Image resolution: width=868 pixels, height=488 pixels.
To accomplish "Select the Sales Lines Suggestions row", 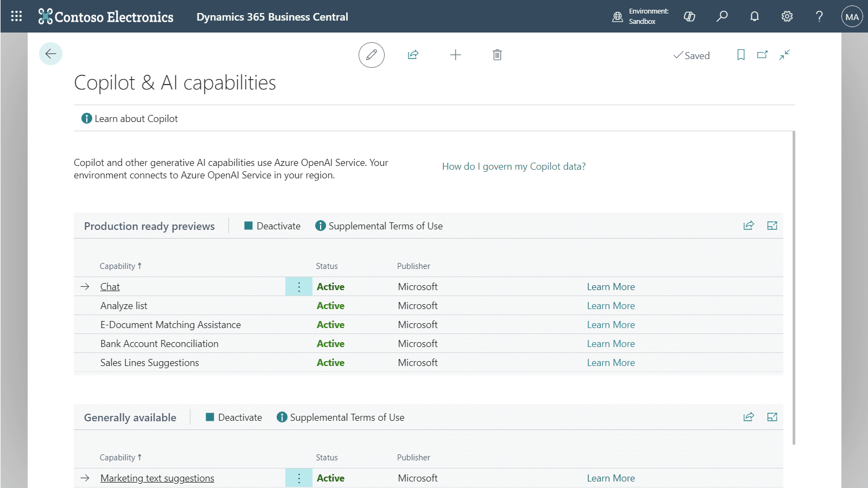I will pyautogui.click(x=429, y=363).
